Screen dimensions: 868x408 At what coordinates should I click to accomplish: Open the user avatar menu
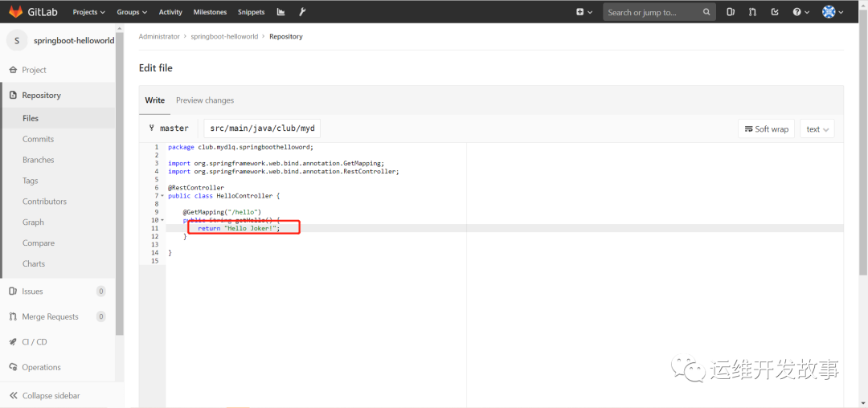[833, 11]
